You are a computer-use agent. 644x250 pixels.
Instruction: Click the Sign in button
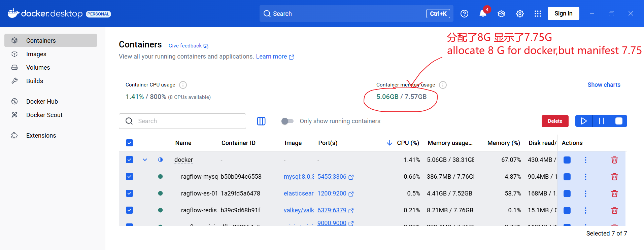(x=563, y=13)
